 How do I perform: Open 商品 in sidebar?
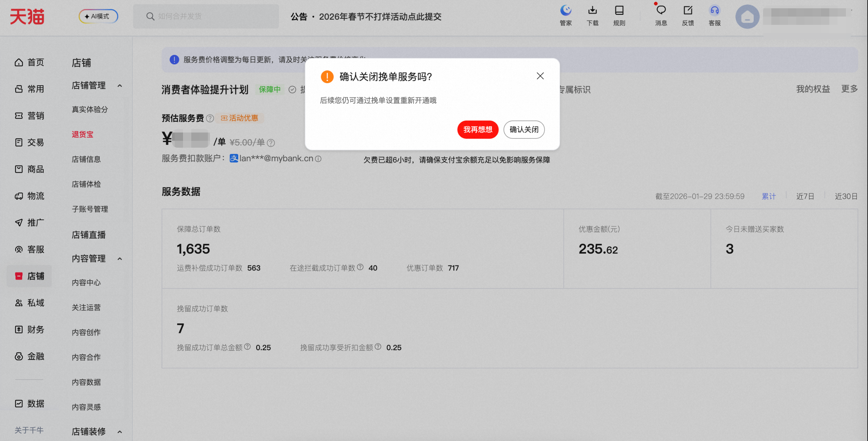[x=29, y=169]
